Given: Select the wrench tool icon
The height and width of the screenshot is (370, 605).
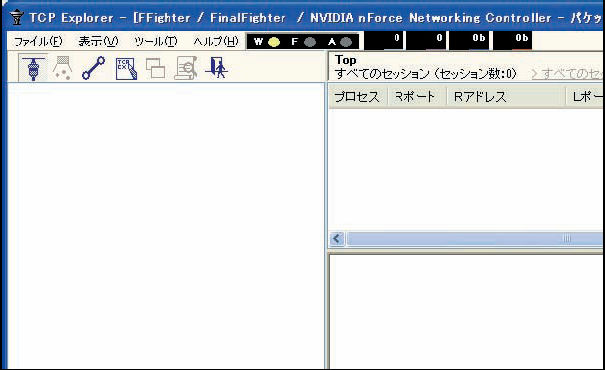Looking at the screenshot, I should click(93, 68).
